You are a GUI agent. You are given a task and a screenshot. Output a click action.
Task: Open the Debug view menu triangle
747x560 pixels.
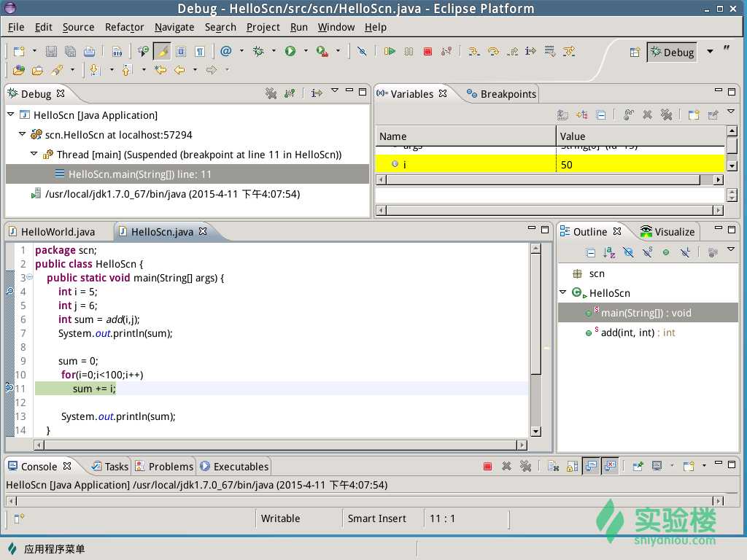[x=335, y=90]
